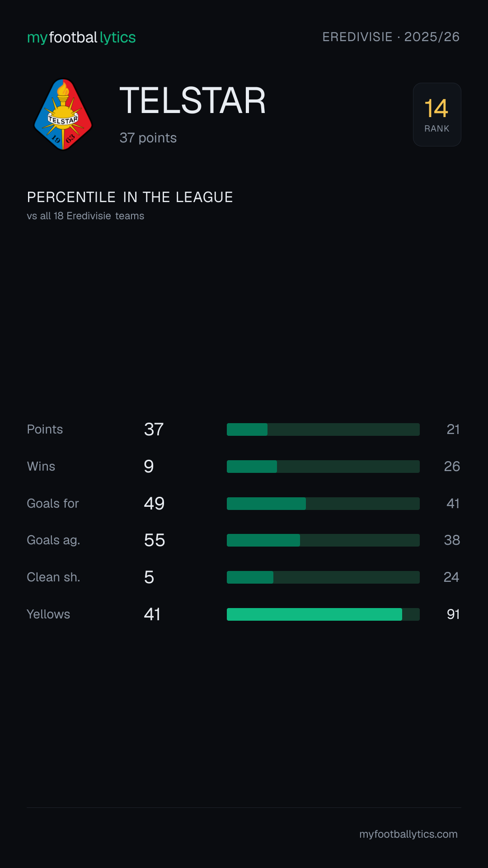Click the Points percentile bar
The image size is (488, 868).
point(323,429)
